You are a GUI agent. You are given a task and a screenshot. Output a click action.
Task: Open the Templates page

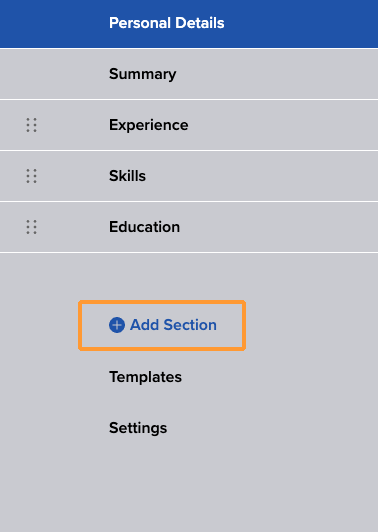point(145,377)
